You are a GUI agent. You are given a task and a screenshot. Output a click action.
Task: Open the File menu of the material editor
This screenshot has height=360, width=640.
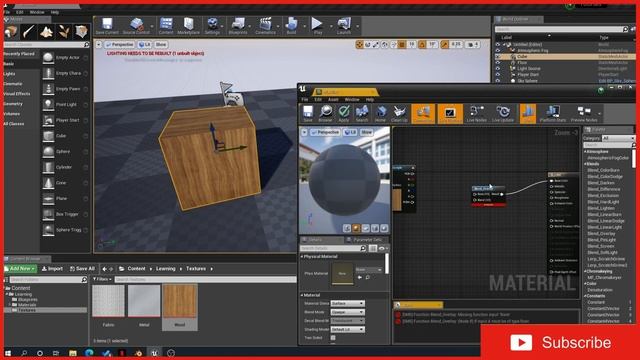click(305, 100)
